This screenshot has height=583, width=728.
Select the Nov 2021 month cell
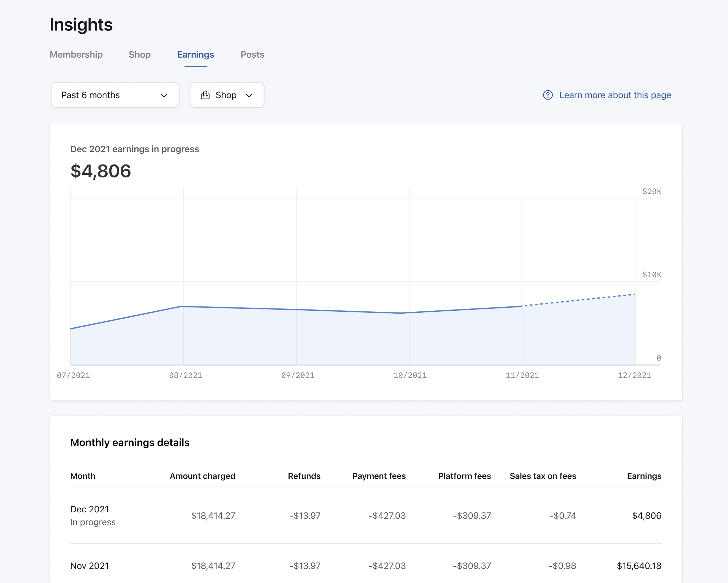click(90, 566)
